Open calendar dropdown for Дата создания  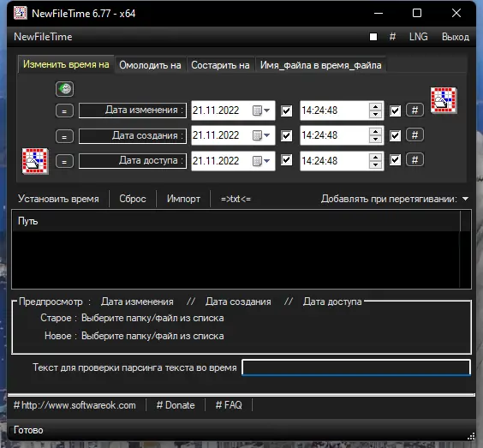click(x=261, y=135)
